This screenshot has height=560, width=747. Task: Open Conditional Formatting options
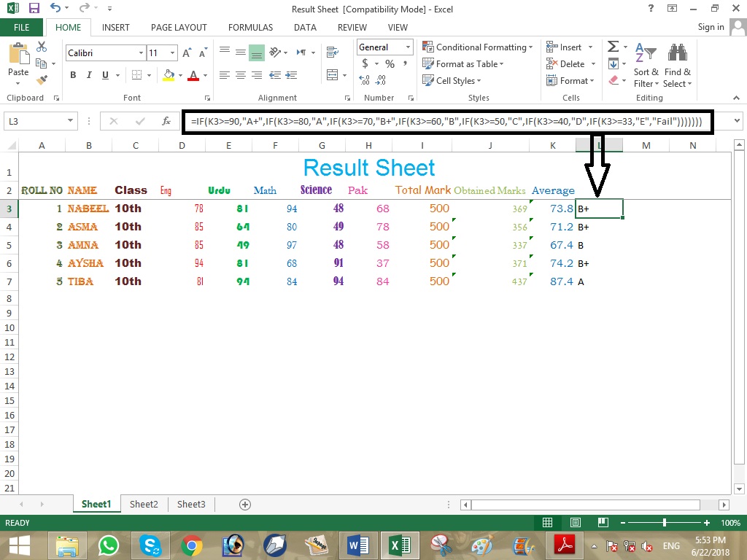click(x=478, y=47)
